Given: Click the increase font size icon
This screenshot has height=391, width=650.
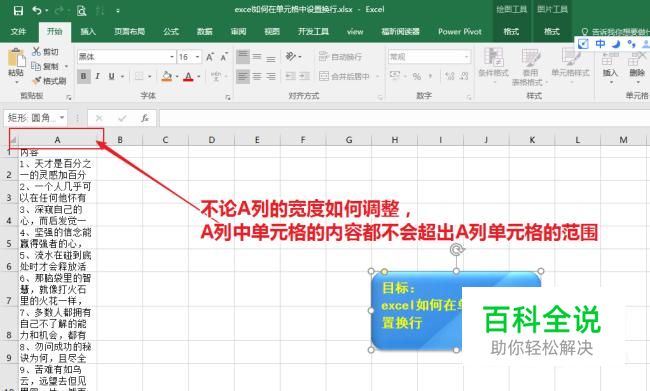Looking at the screenshot, I should [x=210, y=57].
